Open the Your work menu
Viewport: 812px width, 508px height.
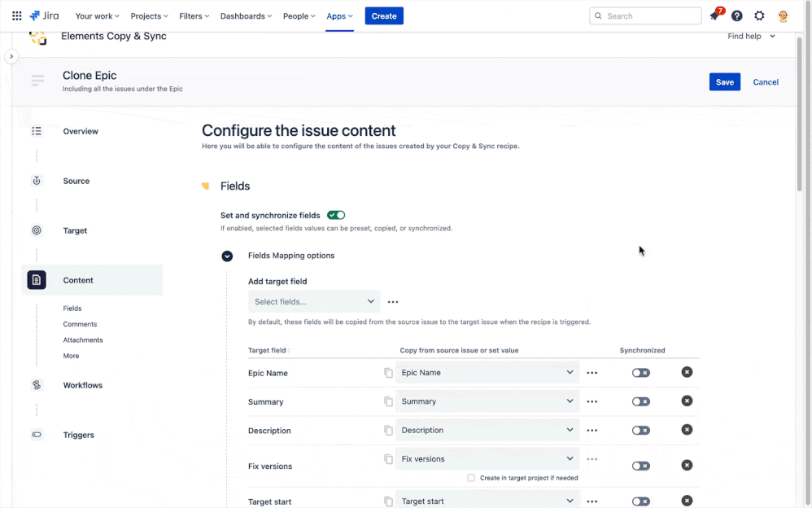click(x=98, y=16)
